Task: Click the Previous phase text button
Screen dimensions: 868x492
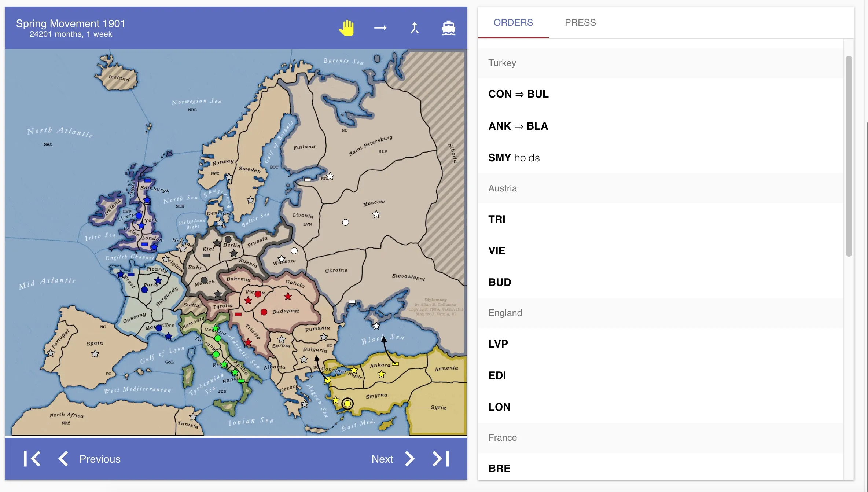Action: click(x=100, y=459)
